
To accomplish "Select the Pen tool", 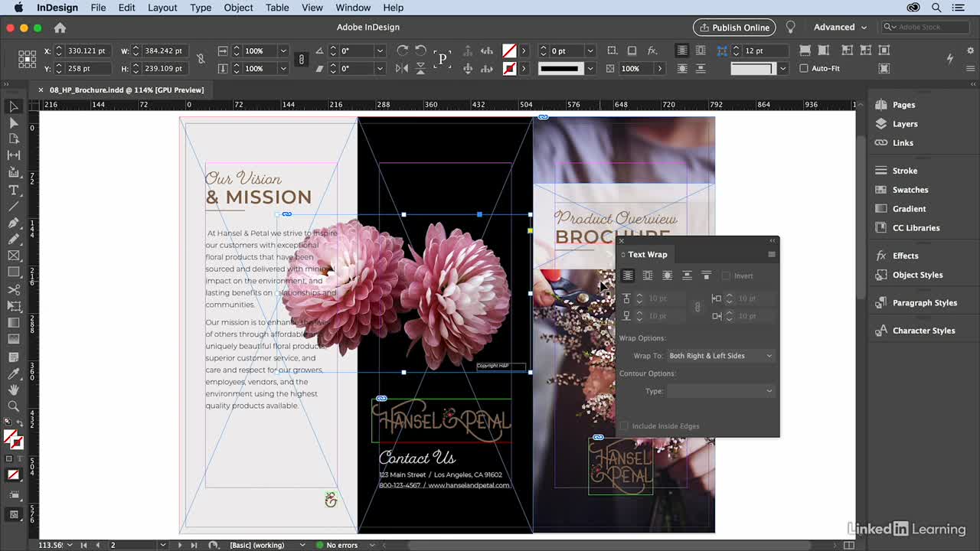I will point(14,223).
